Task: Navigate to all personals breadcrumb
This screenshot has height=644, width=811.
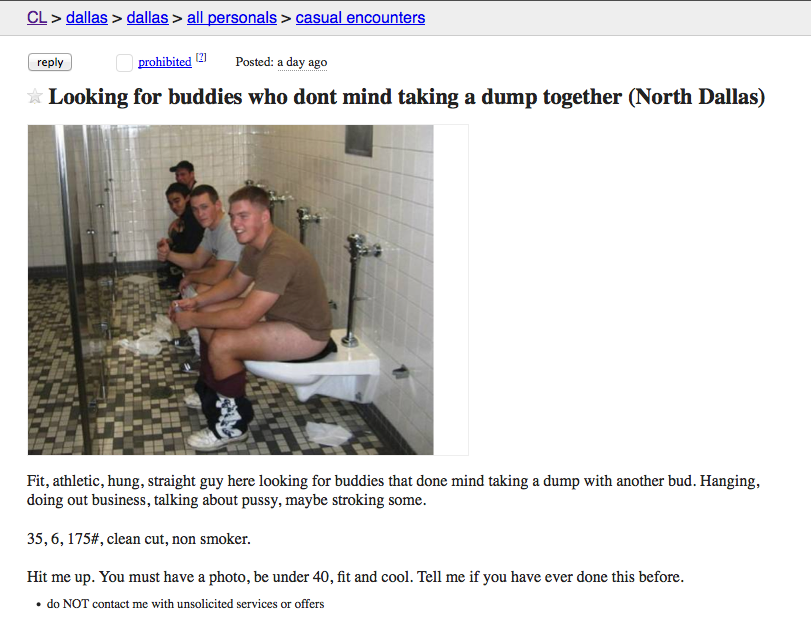Action: click(232, 18)
